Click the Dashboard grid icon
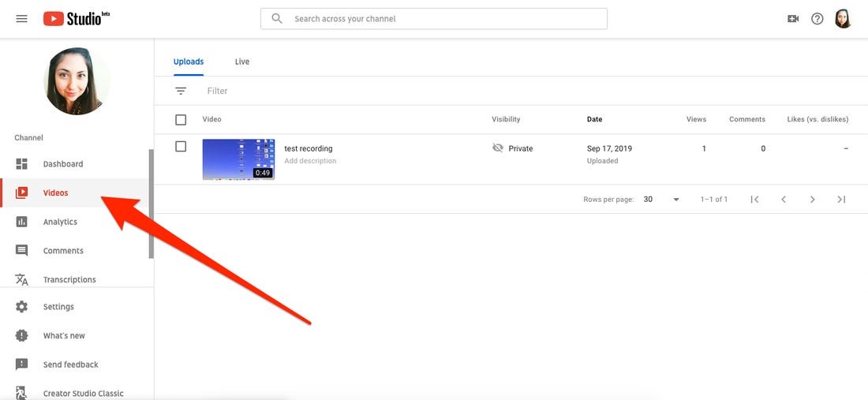The image size is (868, 400). point(21,164)
